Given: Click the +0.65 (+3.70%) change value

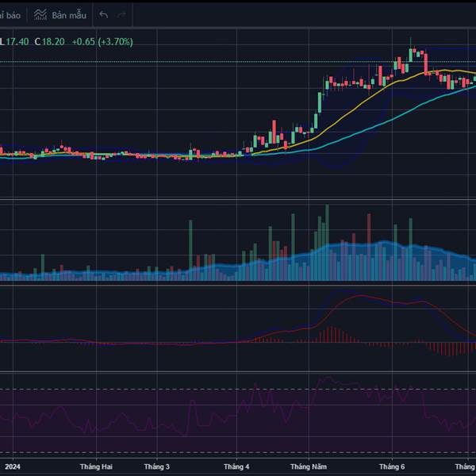Looking at the screenshot, I should [x=102, y=41].
